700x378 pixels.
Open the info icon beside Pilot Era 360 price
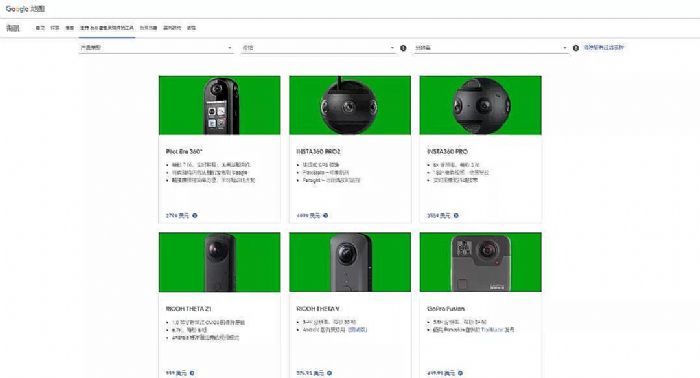(x=195, y=216)
